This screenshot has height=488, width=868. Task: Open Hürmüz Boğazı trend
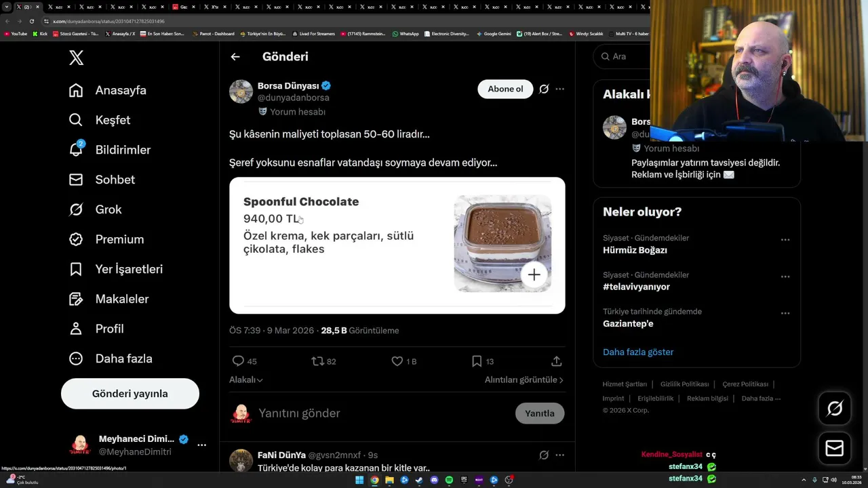tap(635, 250)
